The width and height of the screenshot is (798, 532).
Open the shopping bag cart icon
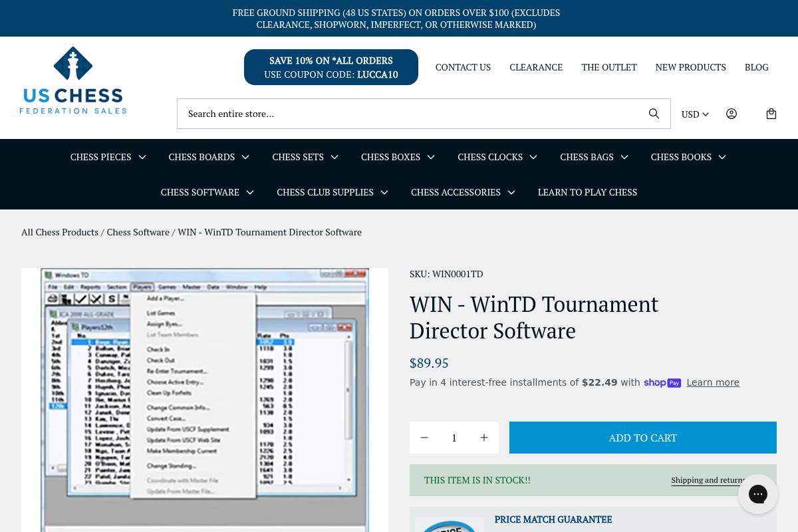point(771,114)
